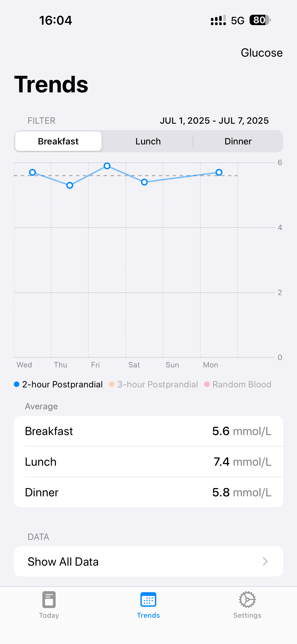The width and height of the screenshot is (297, 644).
Task: Tap the Dinner average row
Action: point(148,492)
